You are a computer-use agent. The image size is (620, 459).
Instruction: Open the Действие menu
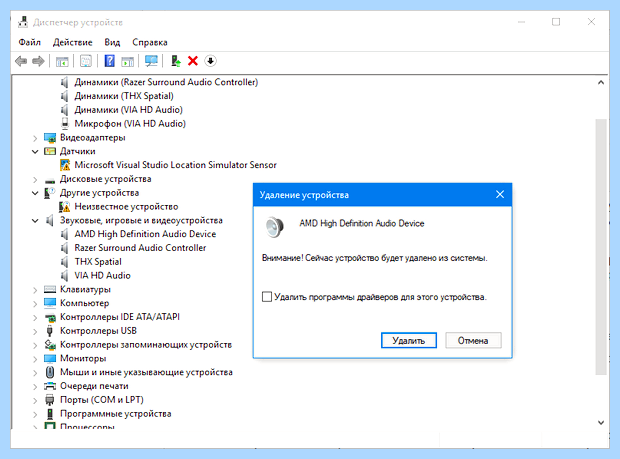tap(73, 42)
